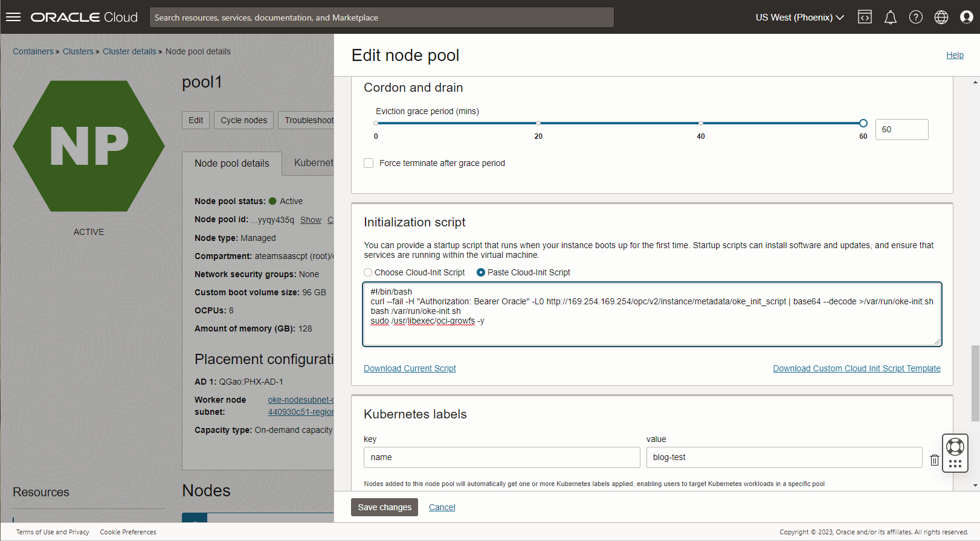Viewport: 980px width, 541px height.
Task: Download Custom Cloud Init Script Template
Action: pos(857,368)
